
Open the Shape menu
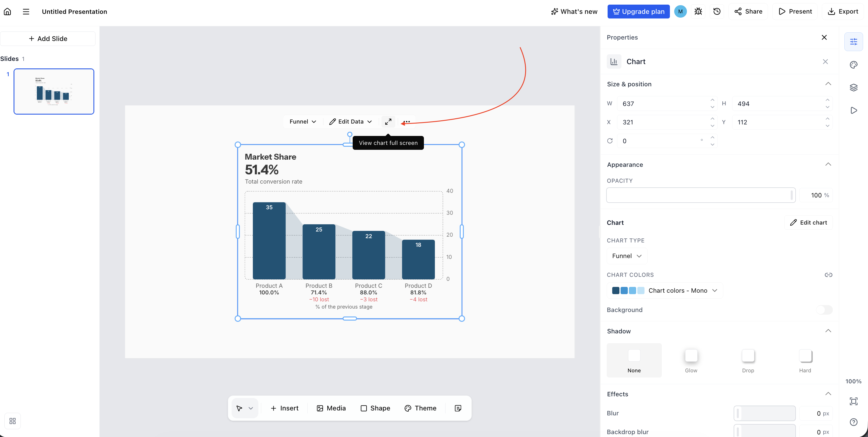tap(375, 408)
